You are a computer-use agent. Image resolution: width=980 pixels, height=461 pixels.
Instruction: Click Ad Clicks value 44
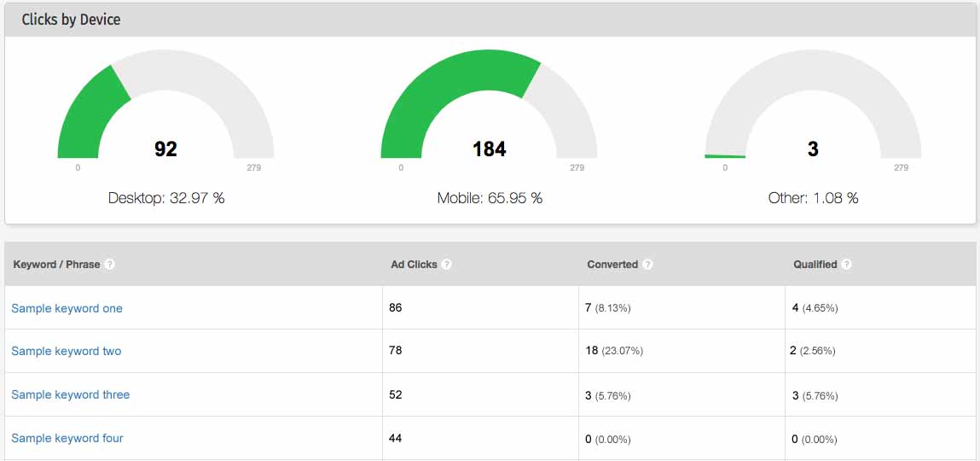396,438
